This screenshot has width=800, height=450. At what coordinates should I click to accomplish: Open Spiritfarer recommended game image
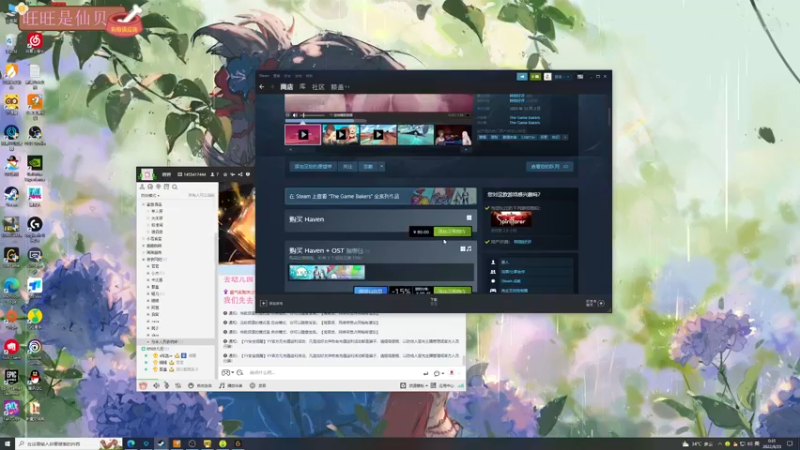point(511,219)
